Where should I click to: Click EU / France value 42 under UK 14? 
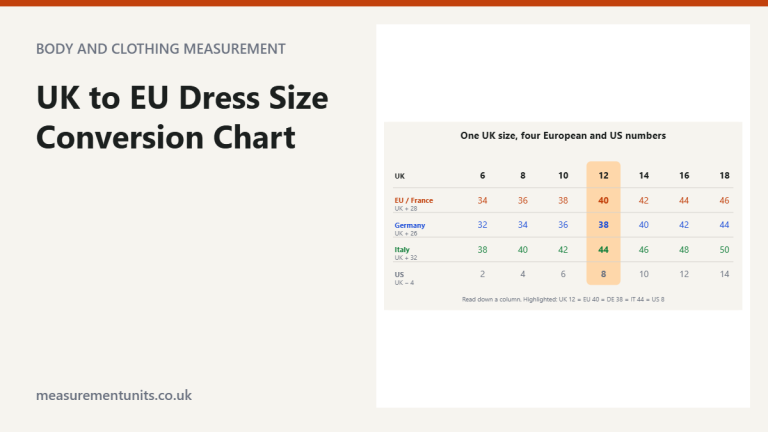(644, 200)
